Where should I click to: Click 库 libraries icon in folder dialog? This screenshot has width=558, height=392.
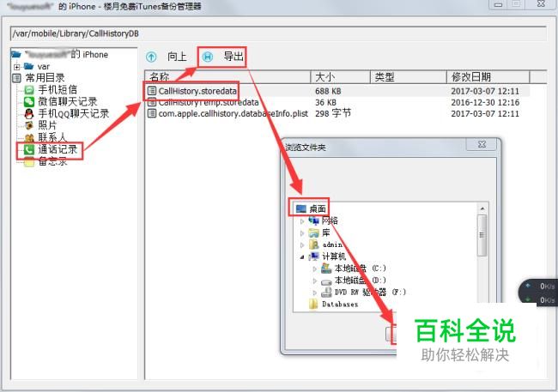tap(314, 233)
